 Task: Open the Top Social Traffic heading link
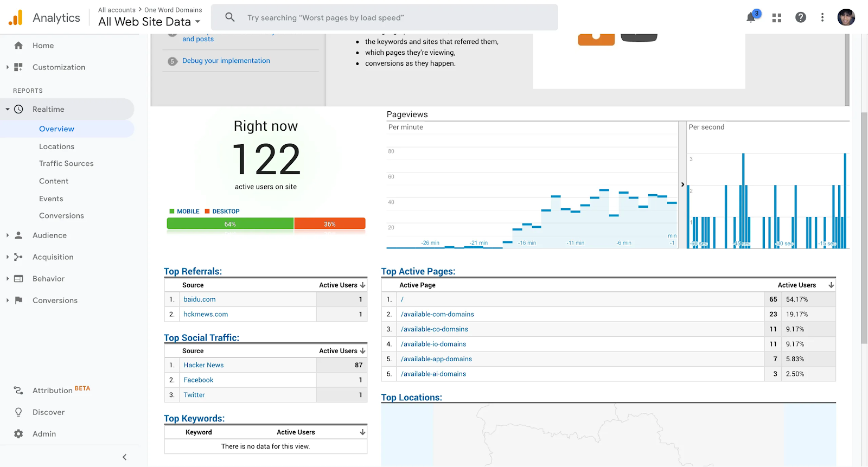[x=201, y=337]
